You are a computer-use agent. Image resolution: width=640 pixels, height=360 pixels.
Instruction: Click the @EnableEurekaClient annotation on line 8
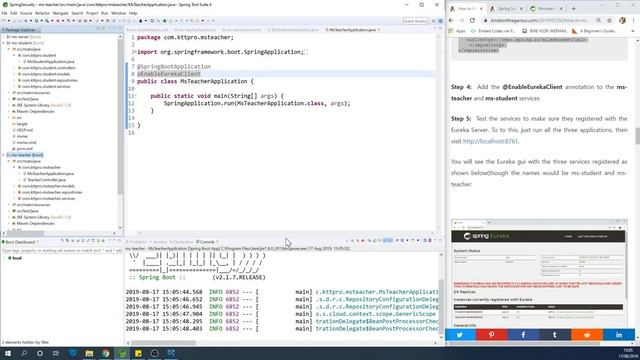[x=169, y=74]
